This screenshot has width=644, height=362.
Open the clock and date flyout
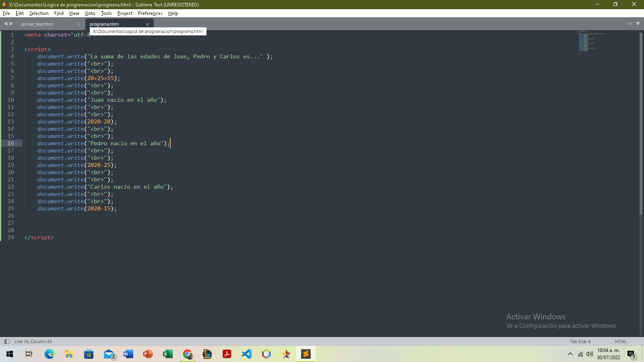609,354
